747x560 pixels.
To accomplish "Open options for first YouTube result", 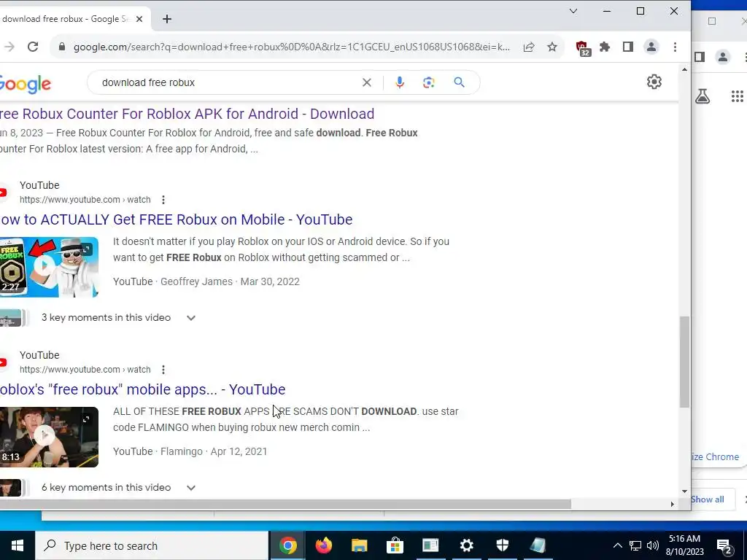I will 163,200.
